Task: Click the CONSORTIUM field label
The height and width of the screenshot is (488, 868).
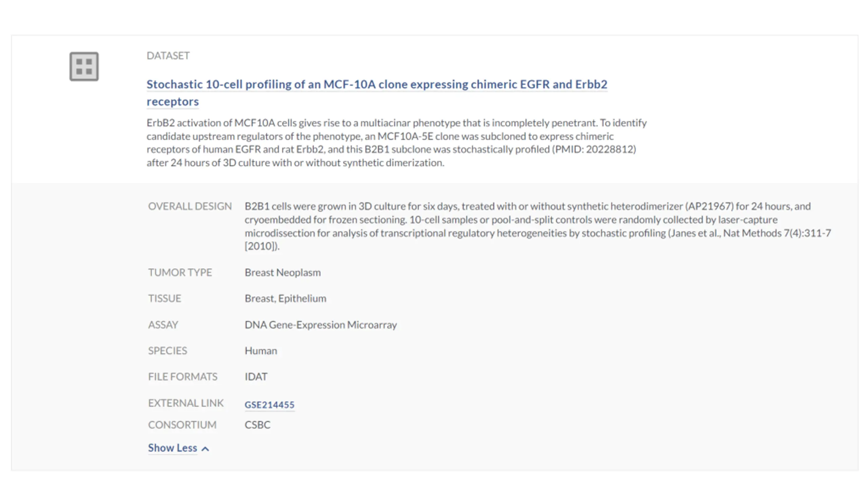Action: [x=182, y=425]
